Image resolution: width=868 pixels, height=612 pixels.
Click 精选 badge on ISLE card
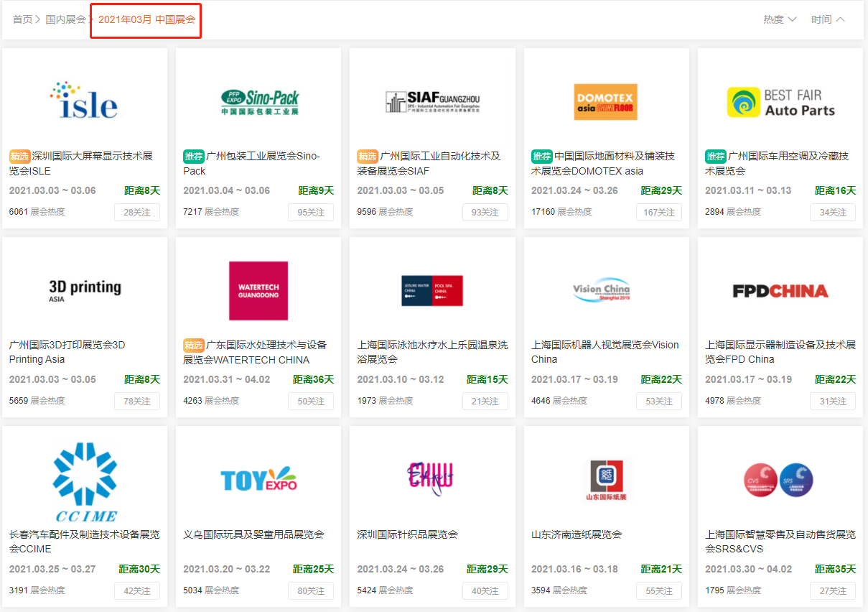pos(19,156)
